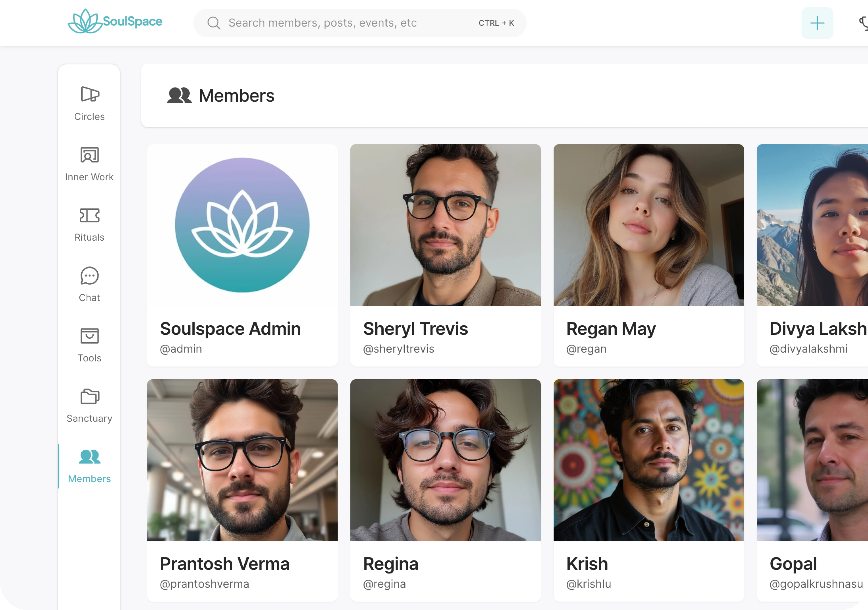The height and width of the screenshot is (610, 868).
Task: Click the people icon next to Members heading
Action: (x=179, y=96)
